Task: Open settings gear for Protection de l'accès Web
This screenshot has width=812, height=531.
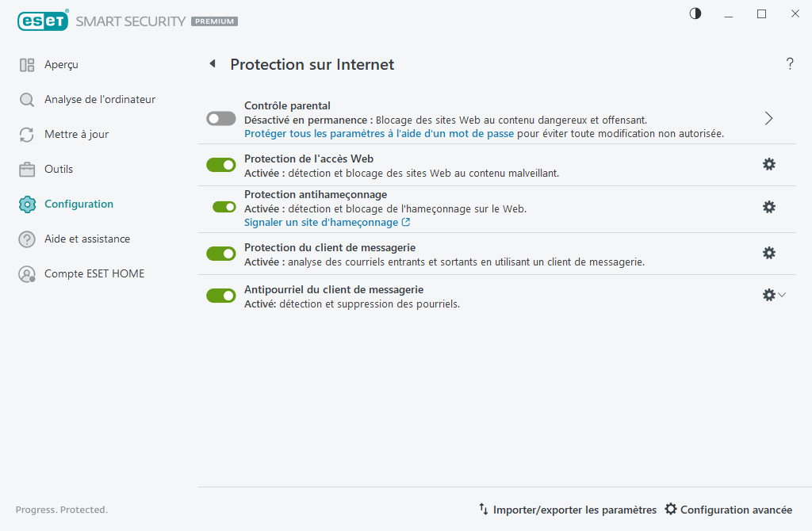Action: [768, 164]
